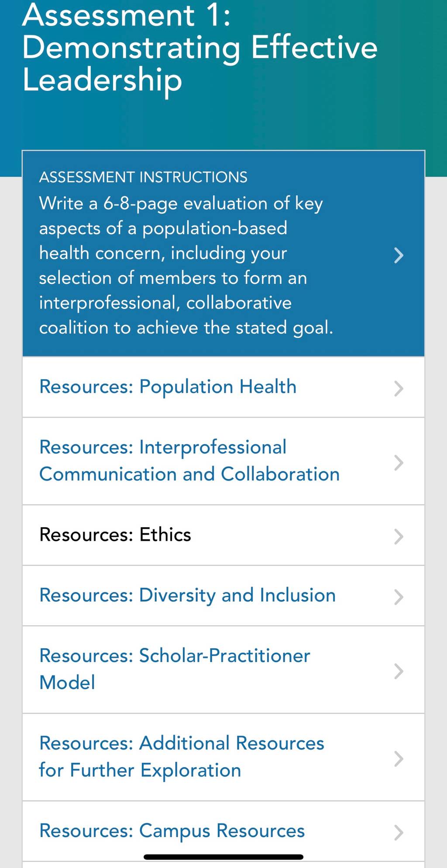Open the visited Resources: Ethics link
Image resolution: width=447 pixels, height=868 pixels.
point(115,535)
